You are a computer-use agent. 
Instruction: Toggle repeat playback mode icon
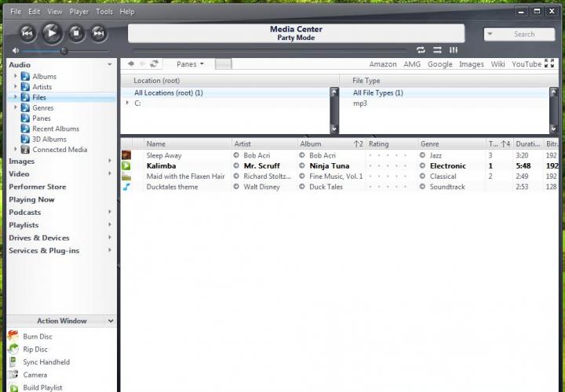421,50
